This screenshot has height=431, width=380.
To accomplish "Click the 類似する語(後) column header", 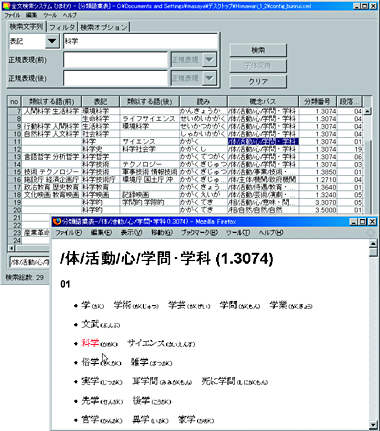I will [x=149, y=101].
